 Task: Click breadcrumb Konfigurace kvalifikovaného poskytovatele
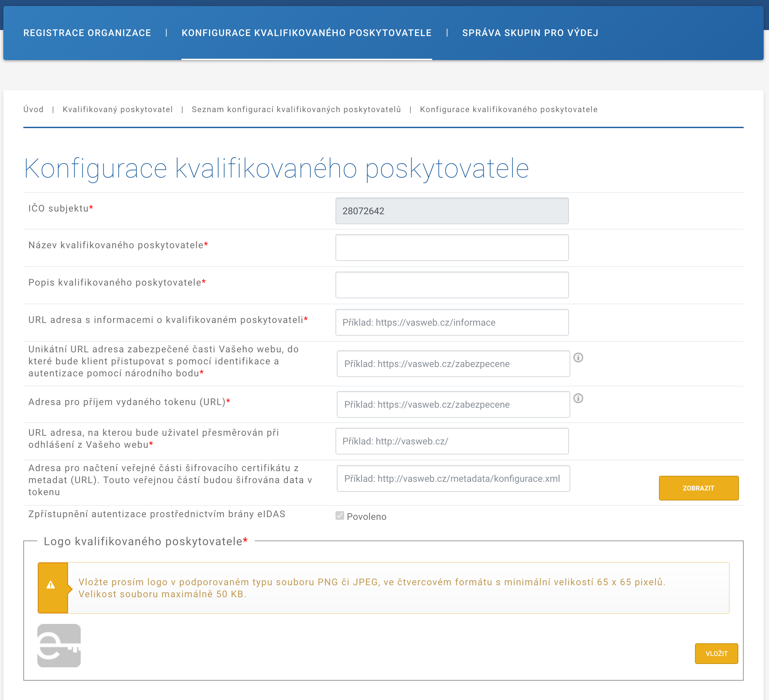[x=509, y=109]
